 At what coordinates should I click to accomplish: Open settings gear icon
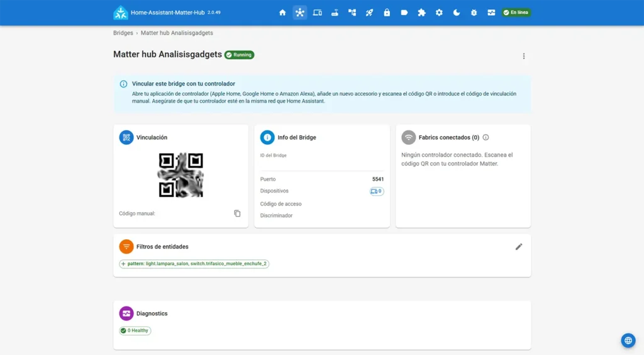point(439,13)
